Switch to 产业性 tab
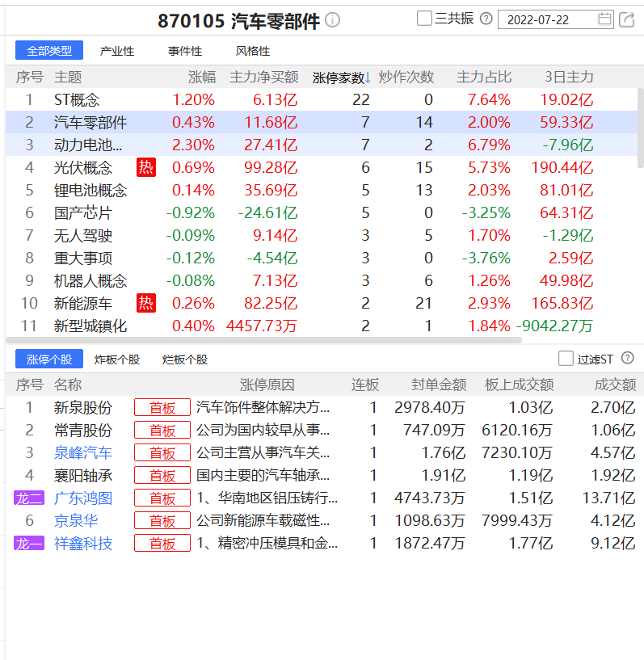 [x=117, y=51]
